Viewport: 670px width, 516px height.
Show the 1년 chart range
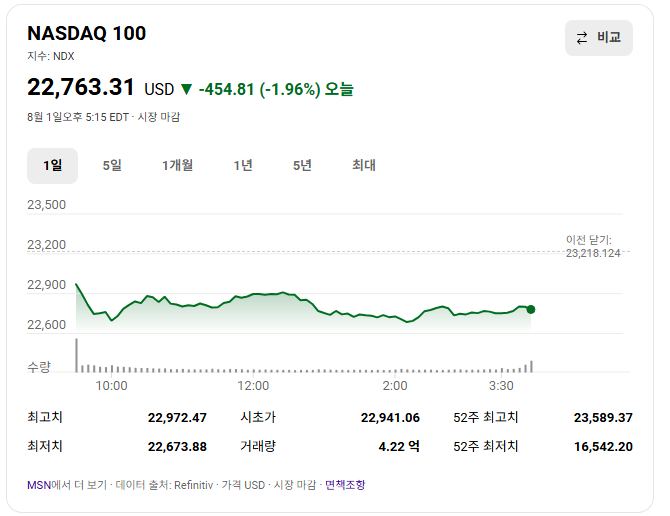[243, 166]
